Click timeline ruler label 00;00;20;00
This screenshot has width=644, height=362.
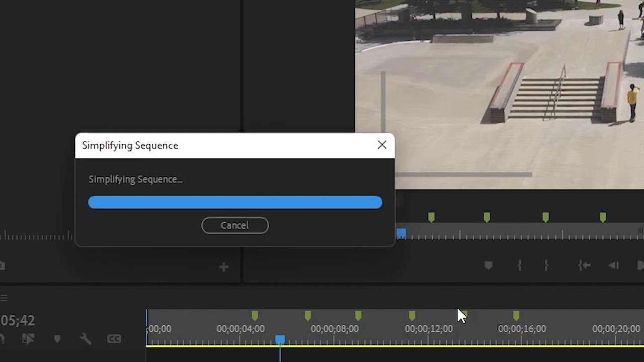click(x=616, y=329)
